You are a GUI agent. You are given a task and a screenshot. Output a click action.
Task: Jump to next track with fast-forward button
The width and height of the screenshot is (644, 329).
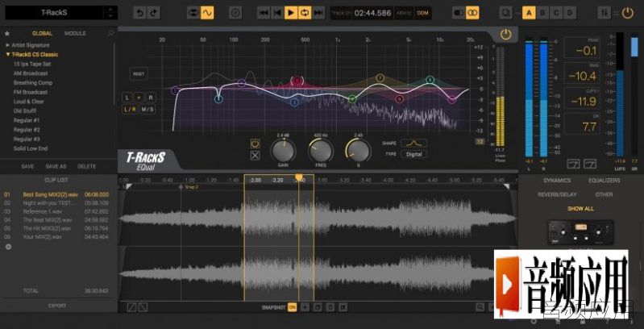pos(318,13)
